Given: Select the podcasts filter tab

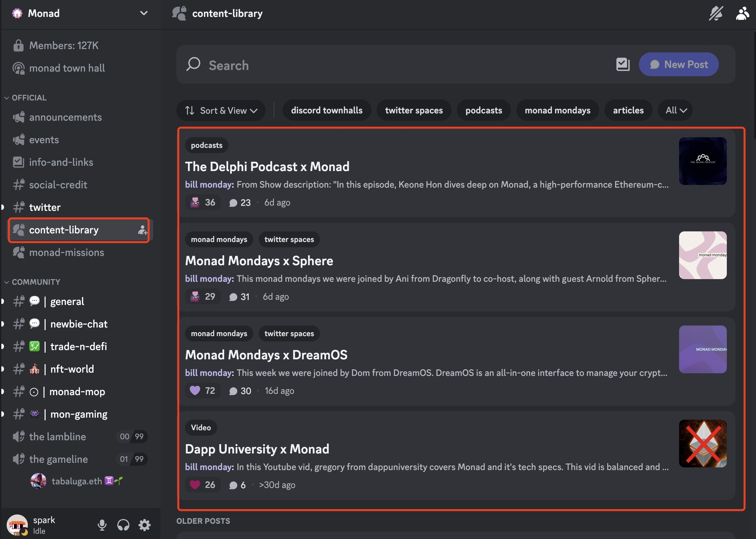Looking at the screenshot, I should coord(483,110).
